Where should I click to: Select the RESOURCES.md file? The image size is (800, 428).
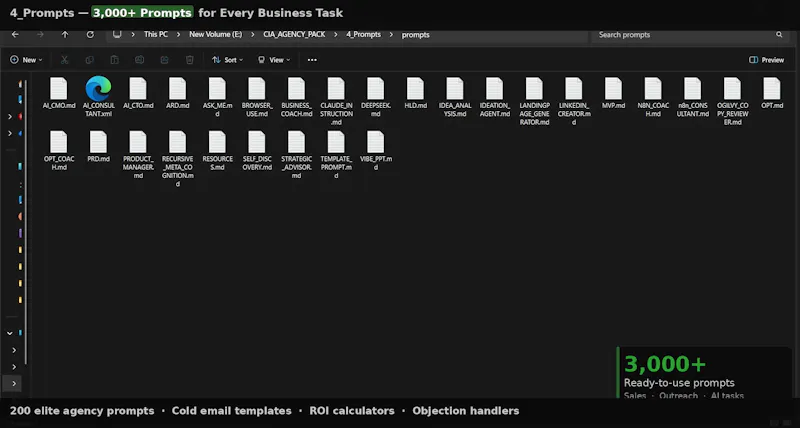tap(217, 151)
